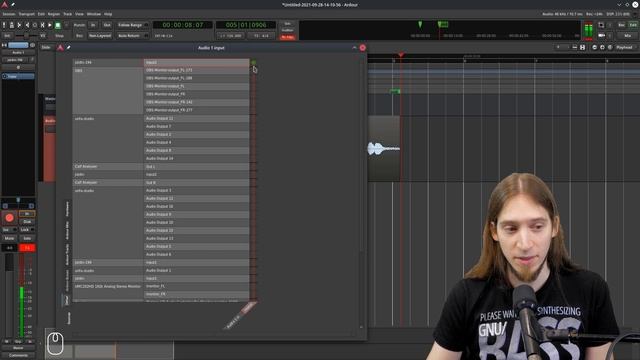640x360 pixels.
Task: Select the Ardour Busses tab in matrix
Action: click(68, 280)
